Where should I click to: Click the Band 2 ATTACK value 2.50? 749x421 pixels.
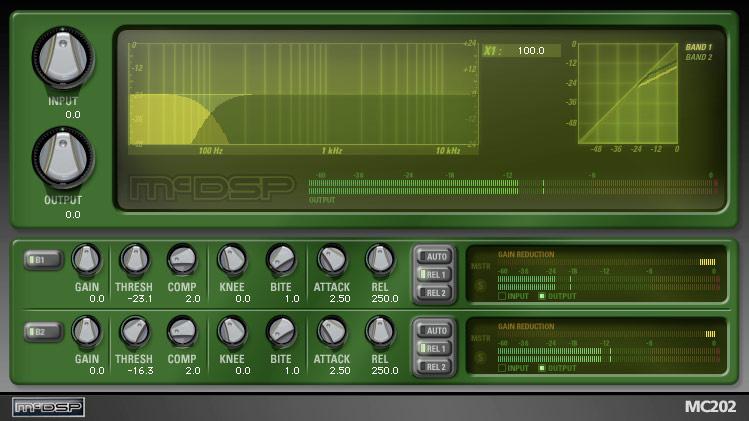coord(340,371)
